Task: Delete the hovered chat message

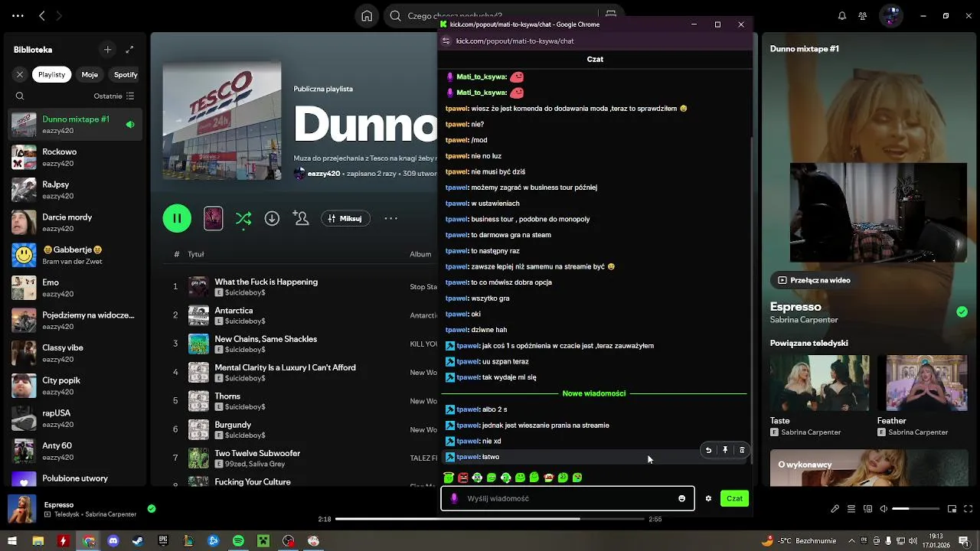Action: (742, 450)
